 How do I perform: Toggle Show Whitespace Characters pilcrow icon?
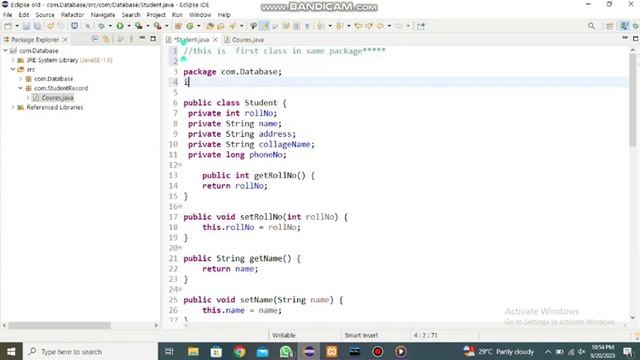[x=307, y=26]
